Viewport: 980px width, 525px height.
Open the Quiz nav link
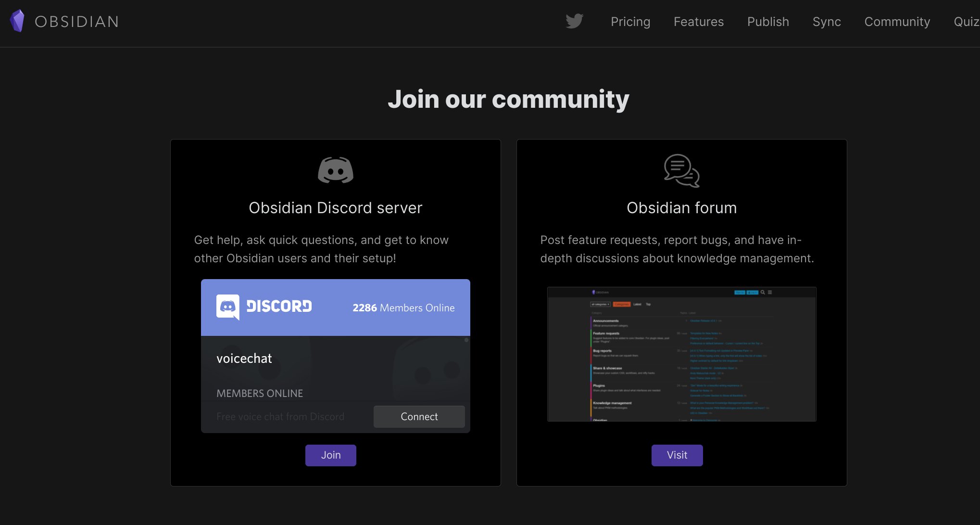click(x=966, y=22)
